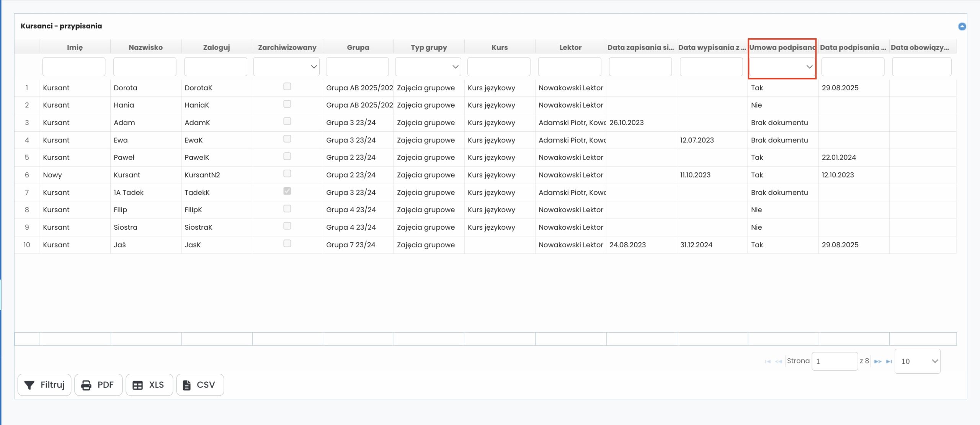Viewport: 980px width, 425px height.
Task: Open Typ grupy filter dropdown
Action: pyautogui.click(x=428, y=67)
